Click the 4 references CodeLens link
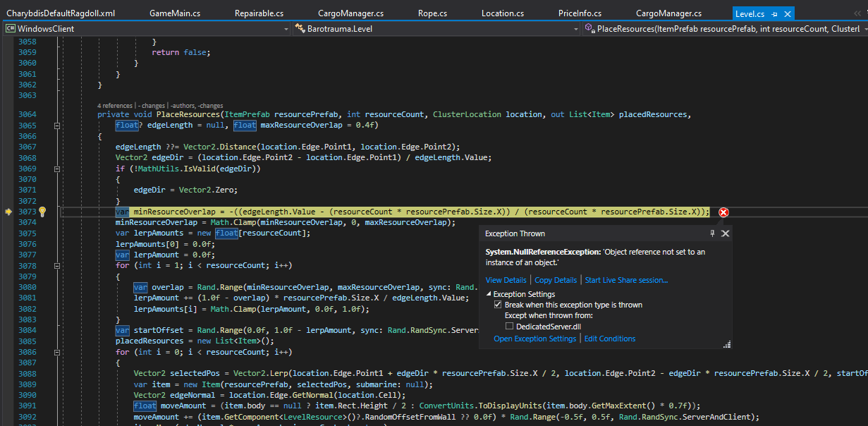Viewport: 868px width, 426px height. [116, 106]
